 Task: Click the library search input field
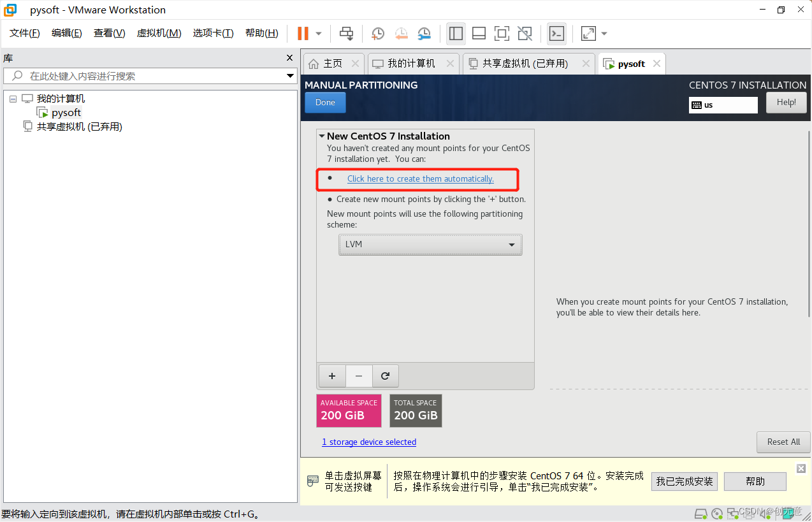150,76
